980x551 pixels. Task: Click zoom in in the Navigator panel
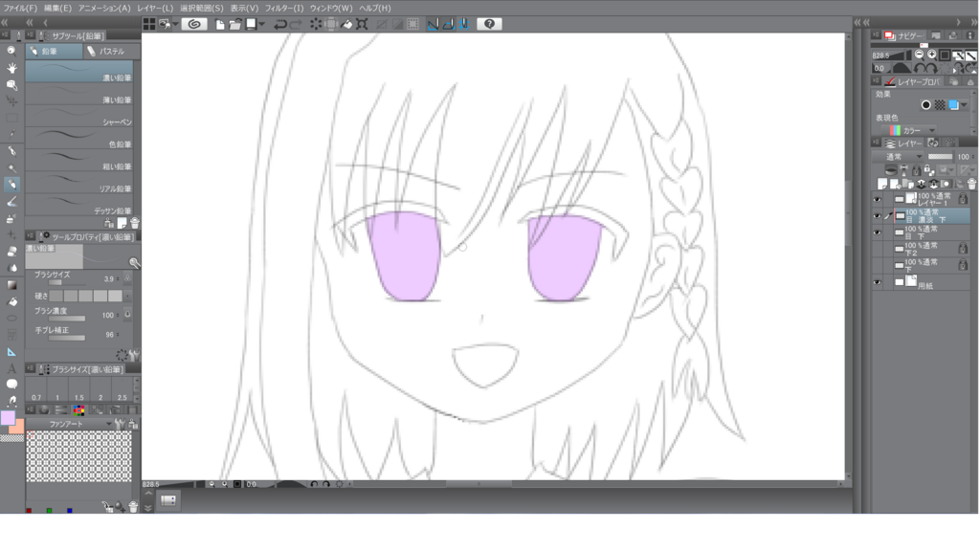(x=931, y=55)
